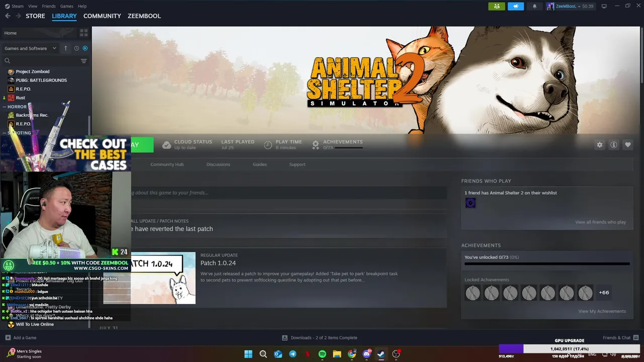Open the Community Hub tab

point(167,164)
